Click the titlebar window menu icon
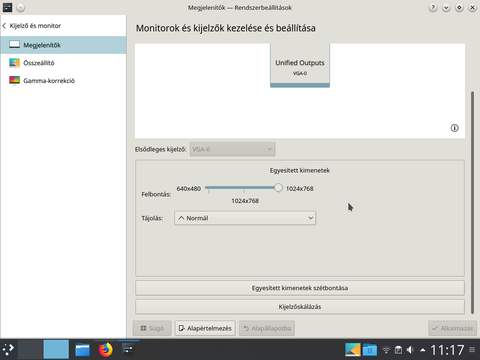 [x=7, y=7]
